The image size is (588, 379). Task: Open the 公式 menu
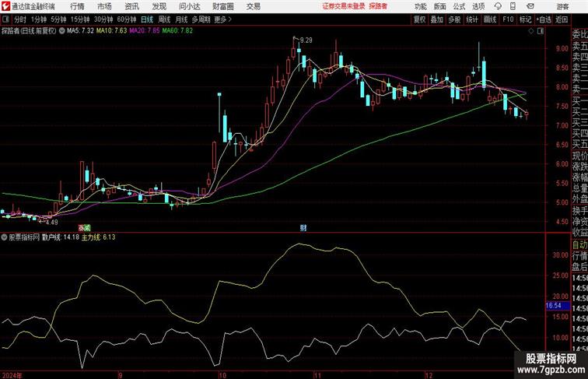tap(459, 6)
